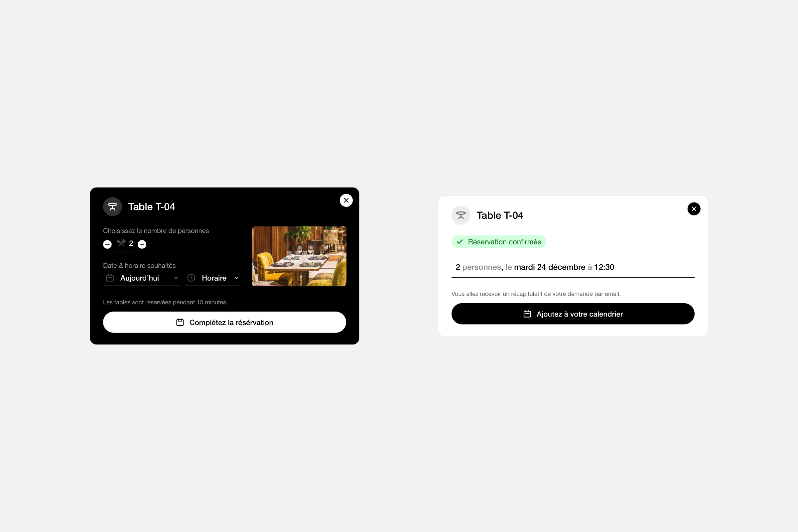The image size is (798, 532).
Task: Open the Horaire time dropdown
Action: (x=213, y=278)
